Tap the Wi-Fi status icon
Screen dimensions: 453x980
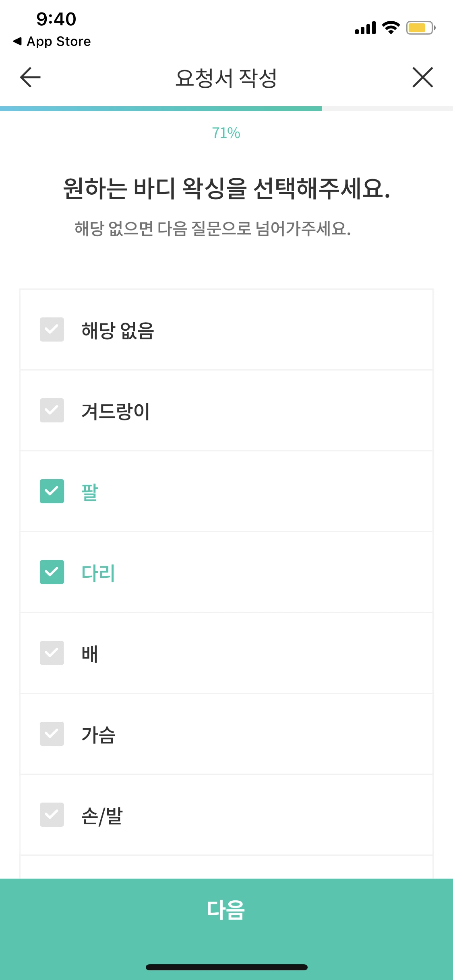390,27
